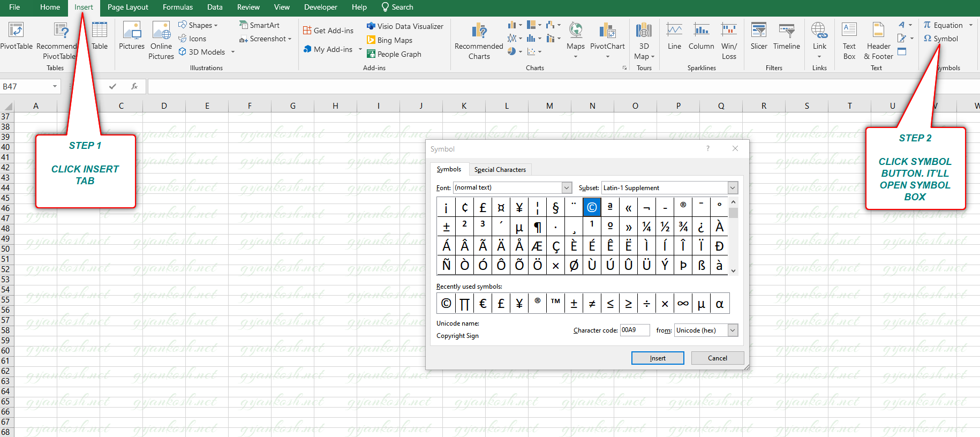Insert a Line sparkline

tap(674, 36)
